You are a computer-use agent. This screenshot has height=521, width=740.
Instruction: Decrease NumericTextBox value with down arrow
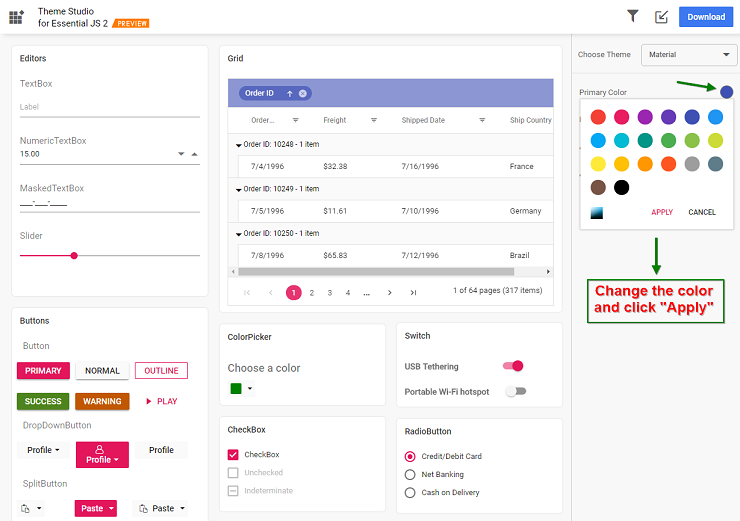point(181,154)
